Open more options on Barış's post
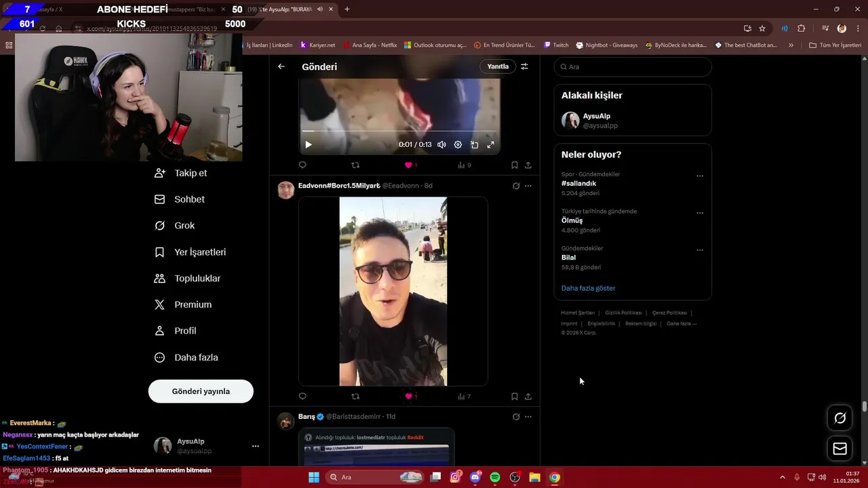Image resolution: width=868 pixels, height=488 pixels. click(x=528, y=417)
